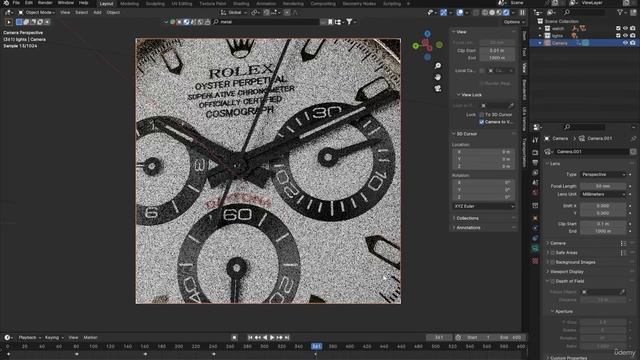
Task: Open the Object Mode dropdown
Action: pos(36,13)
